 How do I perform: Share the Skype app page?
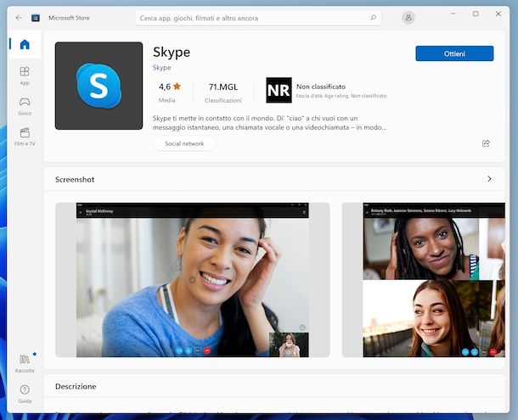pyautogui.click(x=486, y=143)
